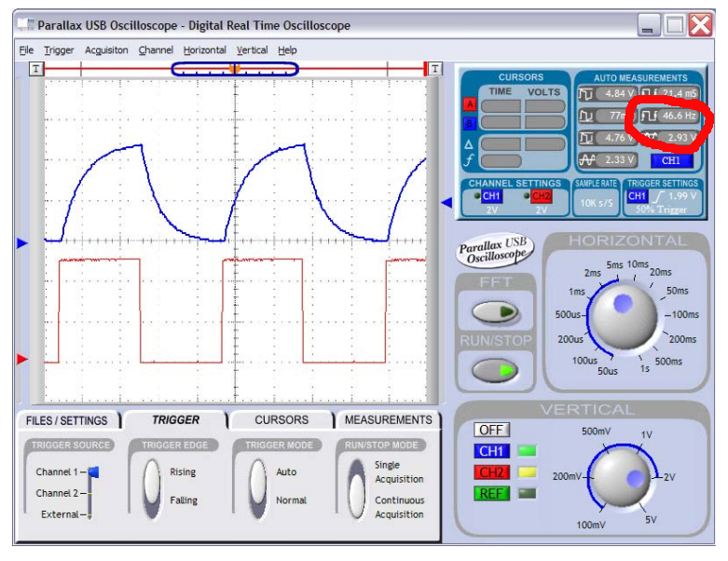Image resolution: width=728 pixels, height=561 pixels.
Task: Switch to the MEASUREMENTS tab
Action: point(388,420)
